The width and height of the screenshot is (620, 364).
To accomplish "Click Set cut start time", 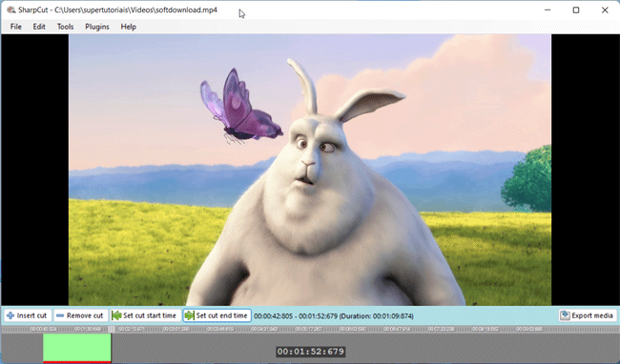I will (x=145, y=315).
